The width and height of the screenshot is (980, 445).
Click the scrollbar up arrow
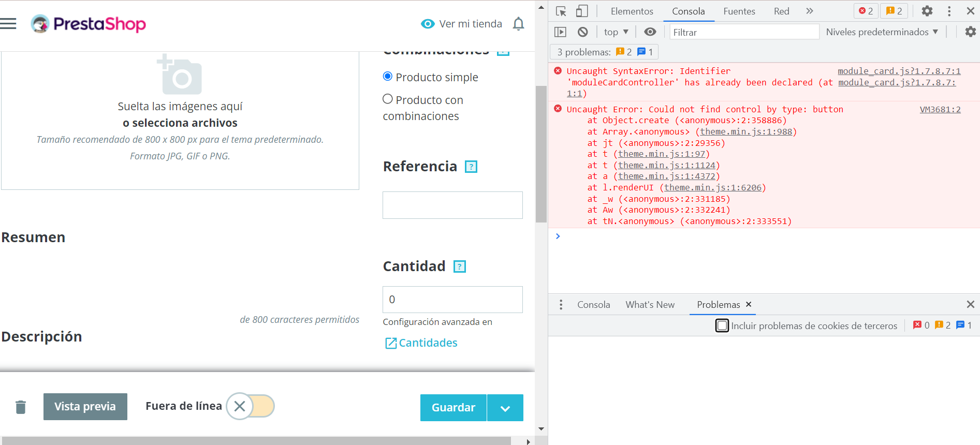pyautogui.click(x=541, y=7)
